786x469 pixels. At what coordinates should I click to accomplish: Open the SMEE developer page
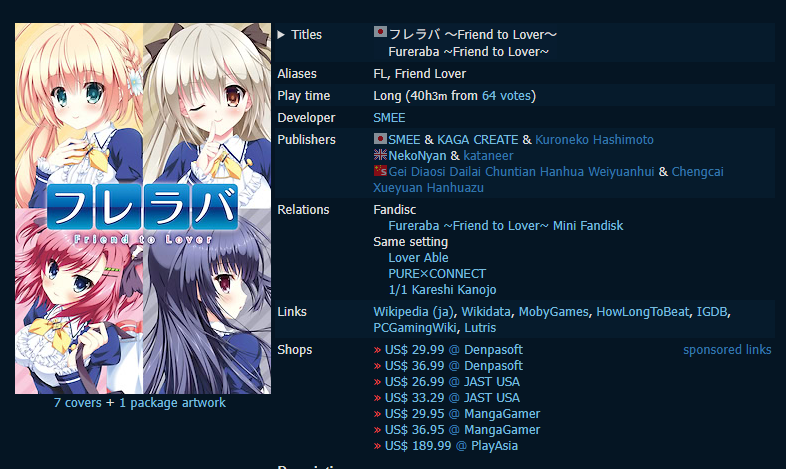(389, 118)
